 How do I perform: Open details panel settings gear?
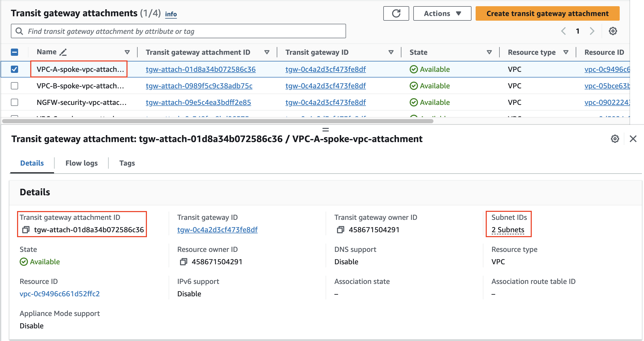coord(615,139)
